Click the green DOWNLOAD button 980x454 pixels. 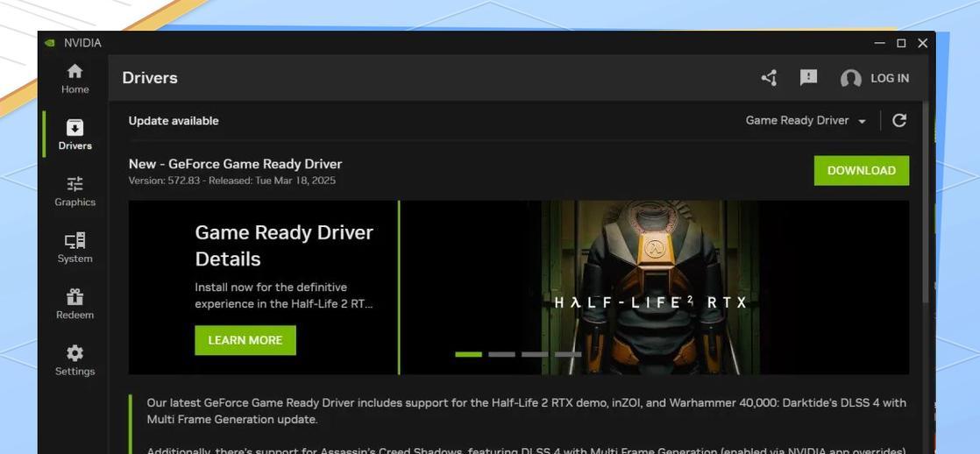click(x=862, y=171)
